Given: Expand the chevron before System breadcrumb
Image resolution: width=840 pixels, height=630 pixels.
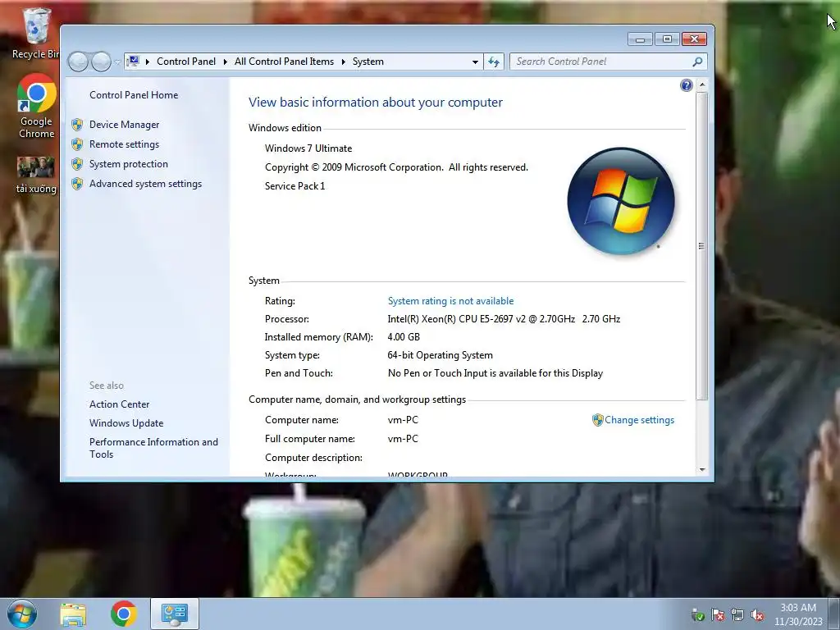Looking at the screenshot, I should pos(344,62).
